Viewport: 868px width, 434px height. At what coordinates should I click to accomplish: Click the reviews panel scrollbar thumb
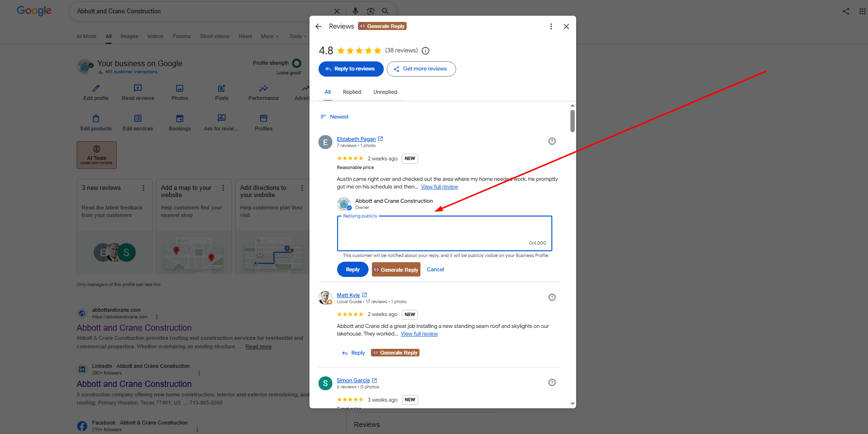click(572, 121)
